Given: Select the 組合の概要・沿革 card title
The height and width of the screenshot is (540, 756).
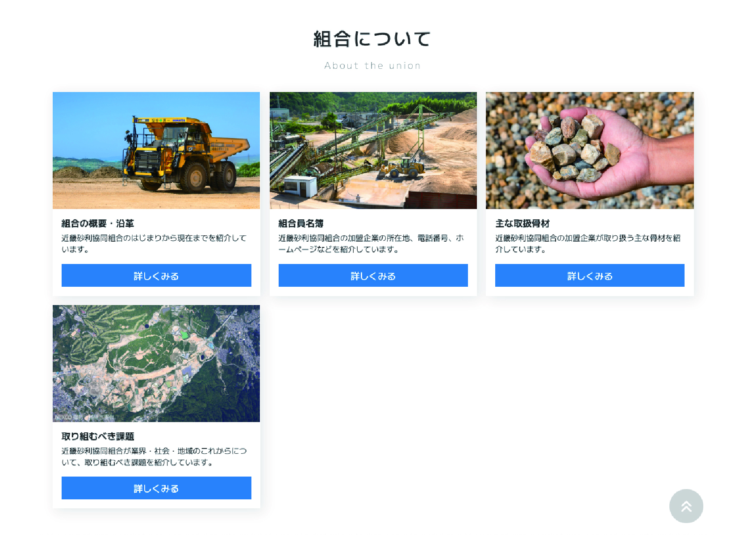Looking at the screenshot, I should (98, 223).
